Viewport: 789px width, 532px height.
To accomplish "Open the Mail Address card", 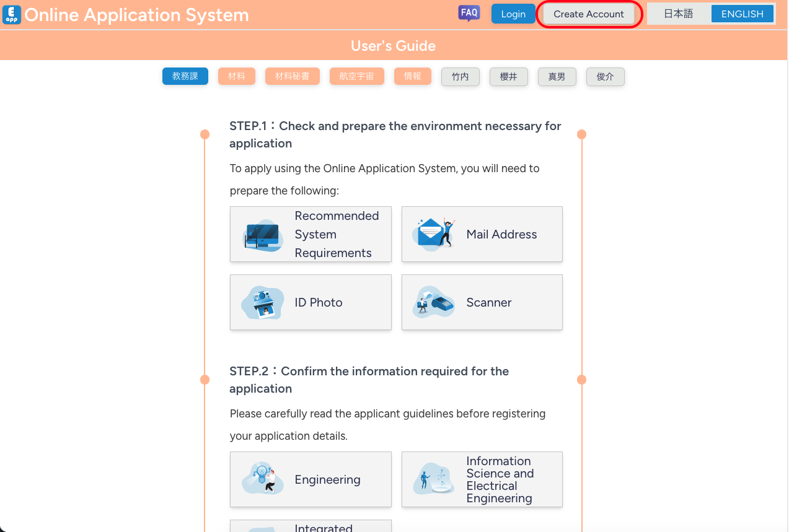I will [482, 234].
